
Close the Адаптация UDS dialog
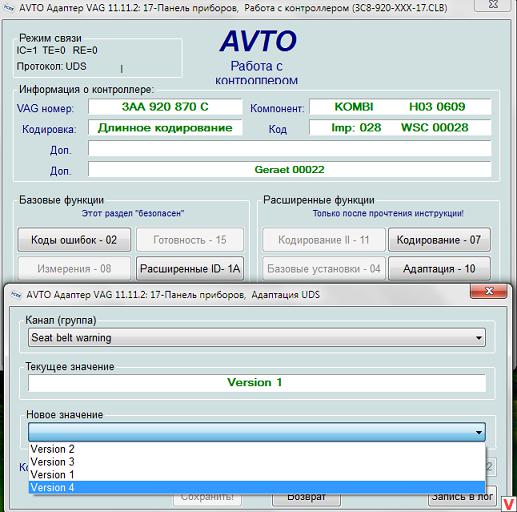(x=489, y=291)
